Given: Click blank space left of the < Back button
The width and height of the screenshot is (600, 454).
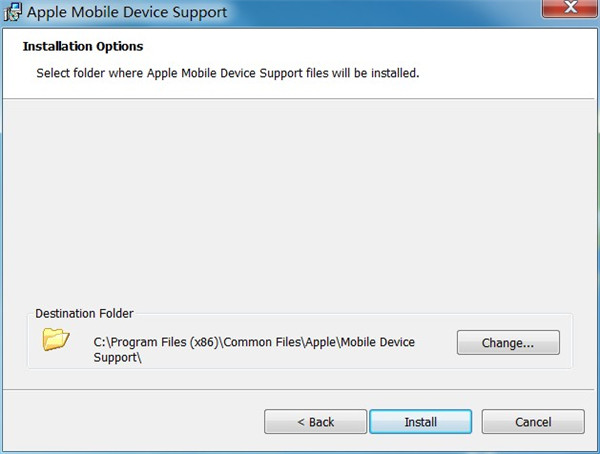Looking at the screenshot, I should click(x=130, y=422).
